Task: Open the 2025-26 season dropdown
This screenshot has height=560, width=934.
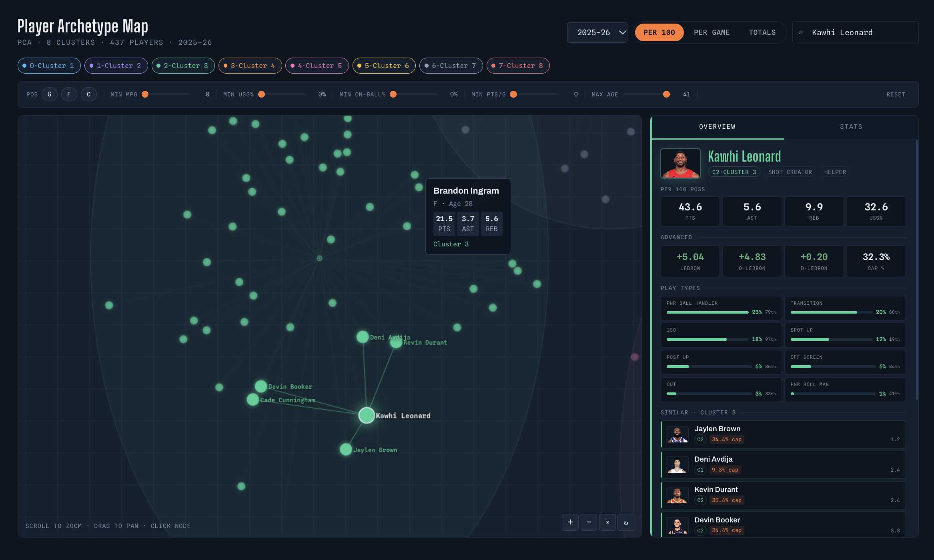Action: (x=597, y=32)
